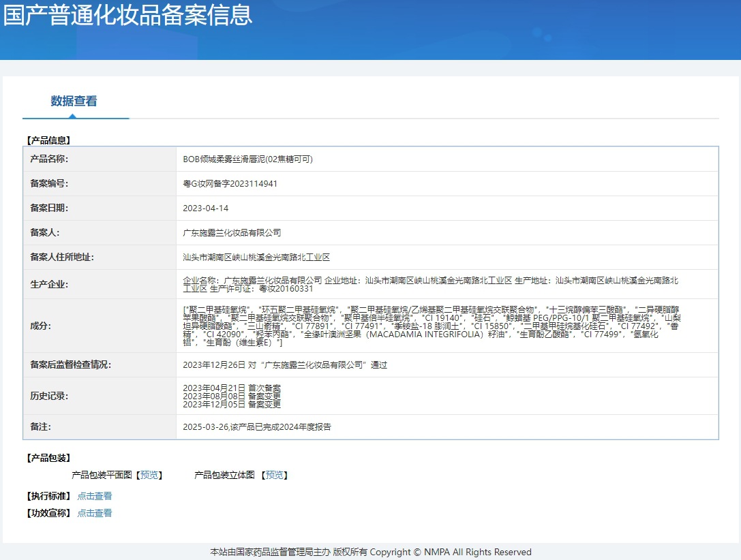Click company name in the 备案人 row
This screenshot has width=741, height=560.
(x=232, y=233)
